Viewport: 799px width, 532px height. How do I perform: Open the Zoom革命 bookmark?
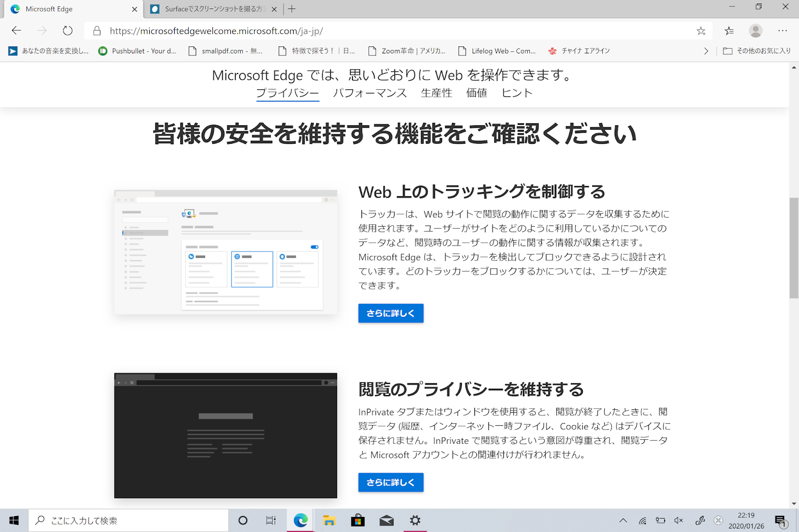[x=406, y=51]
